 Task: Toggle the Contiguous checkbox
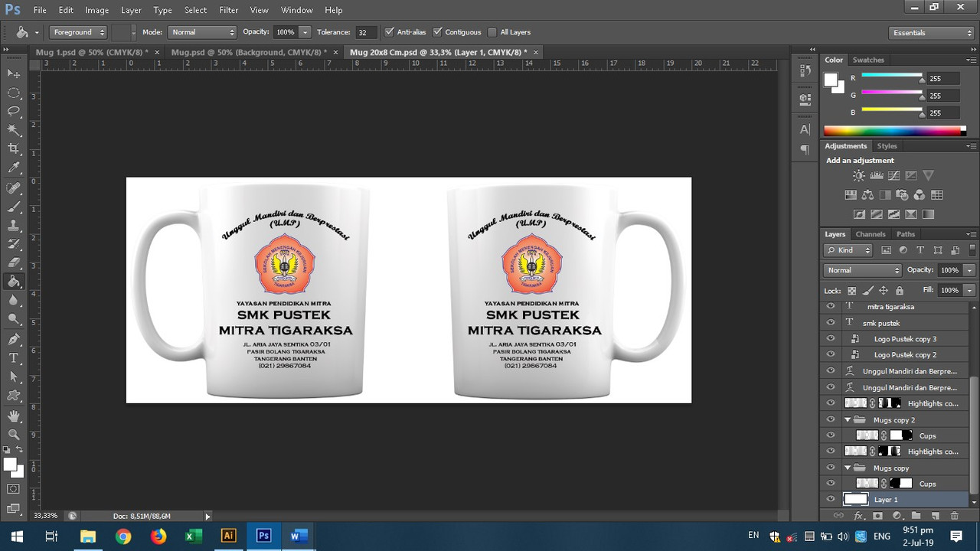437,32
